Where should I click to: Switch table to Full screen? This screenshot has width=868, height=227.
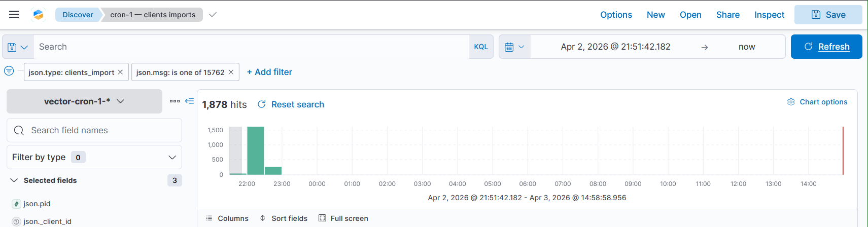(x=343, y=218)
